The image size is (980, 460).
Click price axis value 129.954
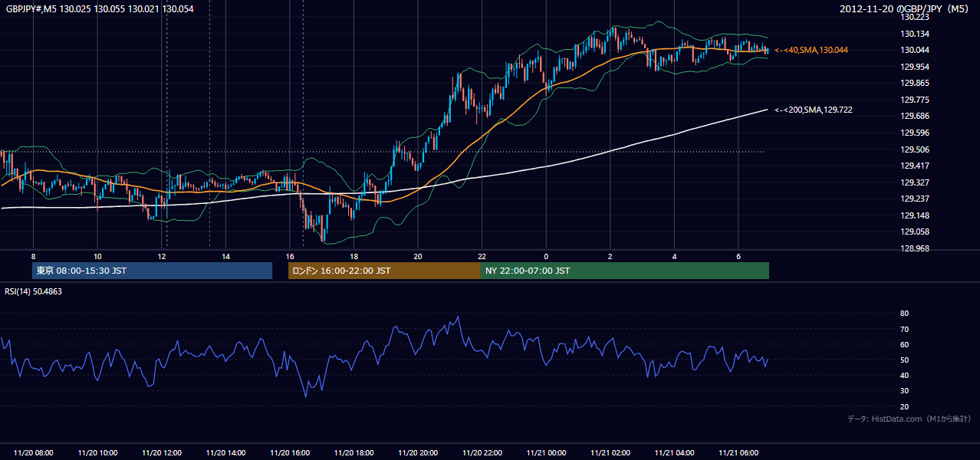tap(916, 67)
